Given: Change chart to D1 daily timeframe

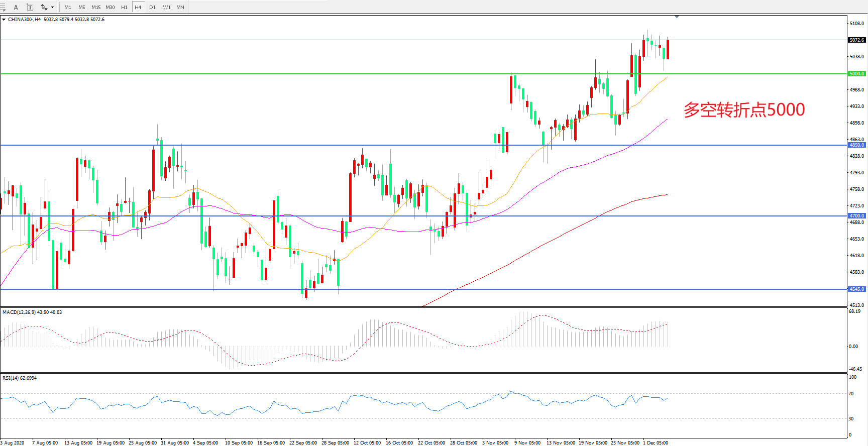Looking at the screenshot, I should (x=152, y=7).
